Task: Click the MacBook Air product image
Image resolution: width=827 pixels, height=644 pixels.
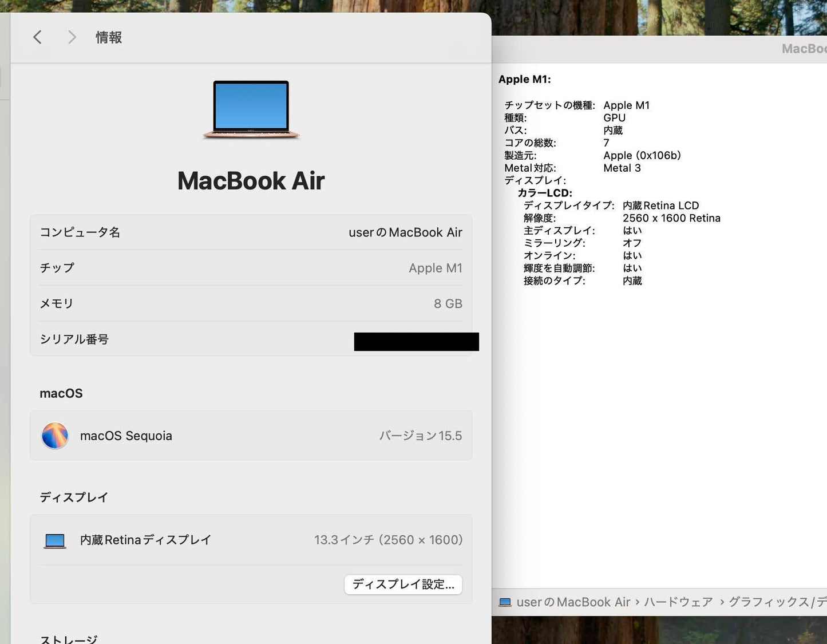Action: tap(250, 110)
